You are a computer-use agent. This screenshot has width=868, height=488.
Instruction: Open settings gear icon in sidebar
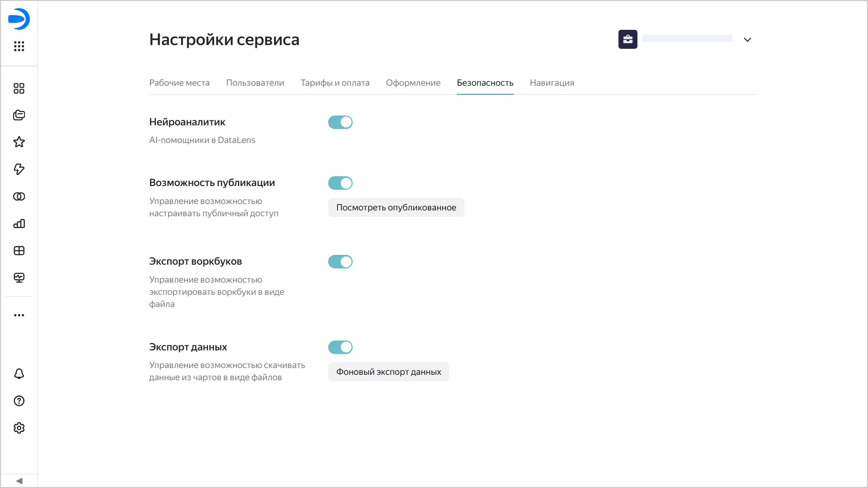point(19,428)
